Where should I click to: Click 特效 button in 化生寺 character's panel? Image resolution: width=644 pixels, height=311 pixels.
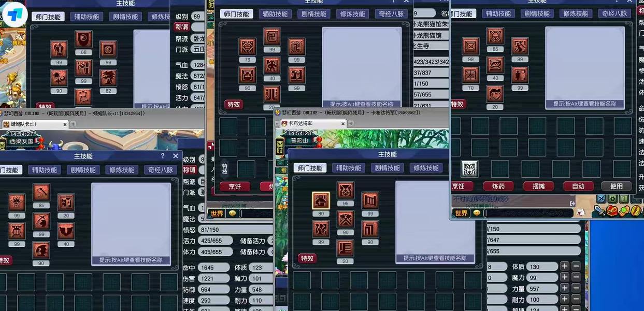(x=234, y=104)
